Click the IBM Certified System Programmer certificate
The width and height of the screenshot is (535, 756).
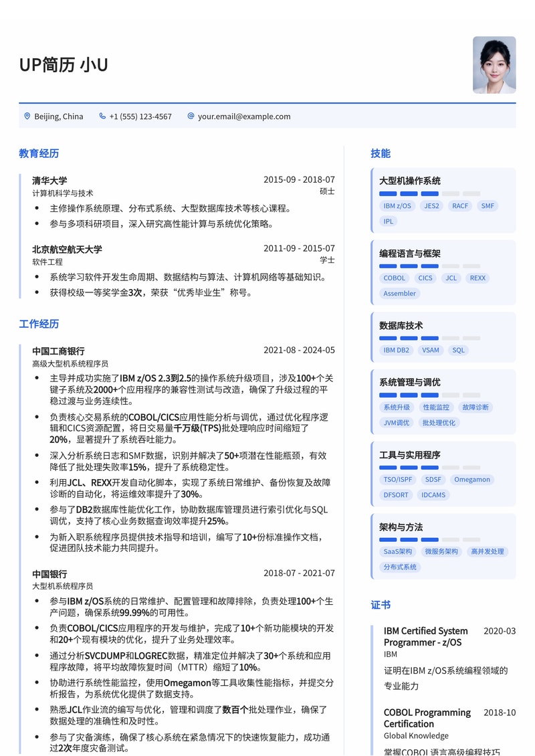(425, 636)
